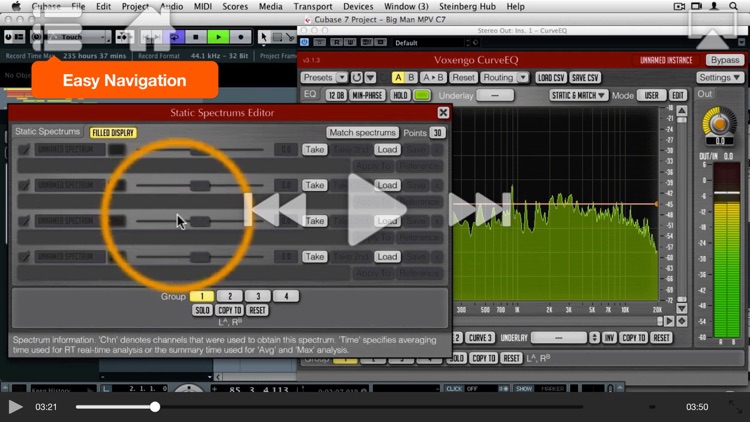Open the black down-triangle menu beside undo
Image resolution: width=750 pixels, height=422 pixels.
click(370, 78)
